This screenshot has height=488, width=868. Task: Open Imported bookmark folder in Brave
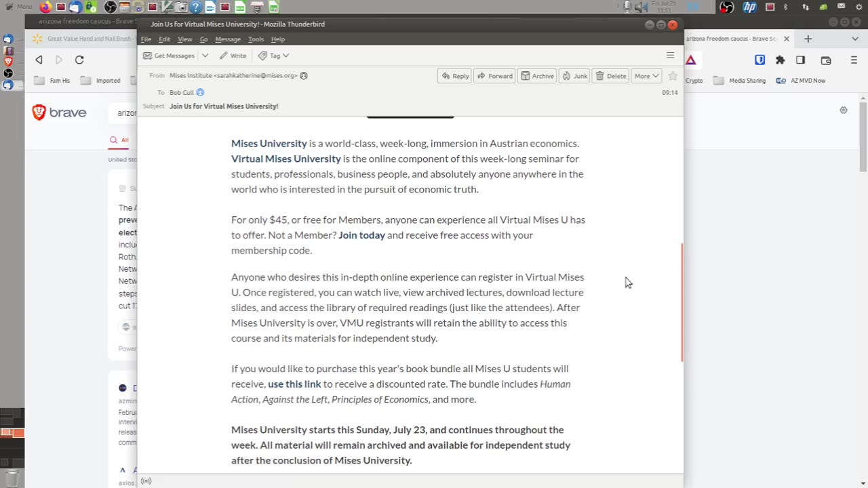[100, 81]
